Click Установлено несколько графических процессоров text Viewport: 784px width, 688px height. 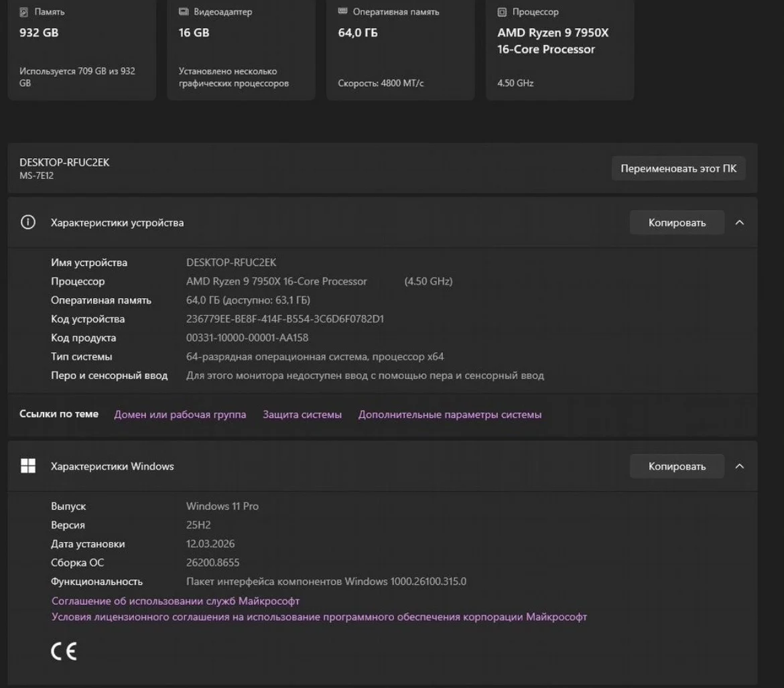[x=233, y=77]
